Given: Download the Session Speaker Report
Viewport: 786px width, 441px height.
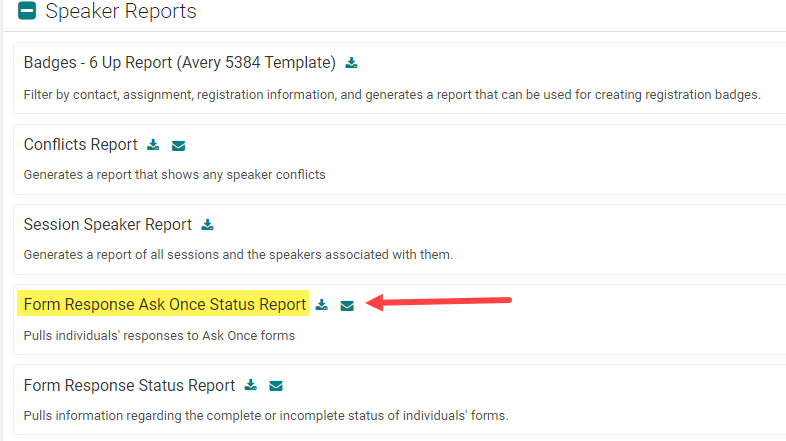Looking at the screenshot, I should tap(207, 225).
